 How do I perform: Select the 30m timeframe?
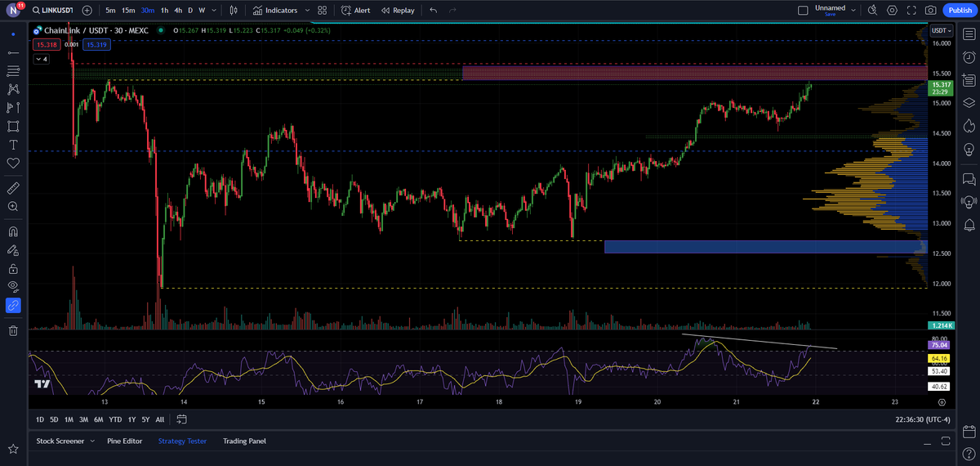click(x=147, y=11)
